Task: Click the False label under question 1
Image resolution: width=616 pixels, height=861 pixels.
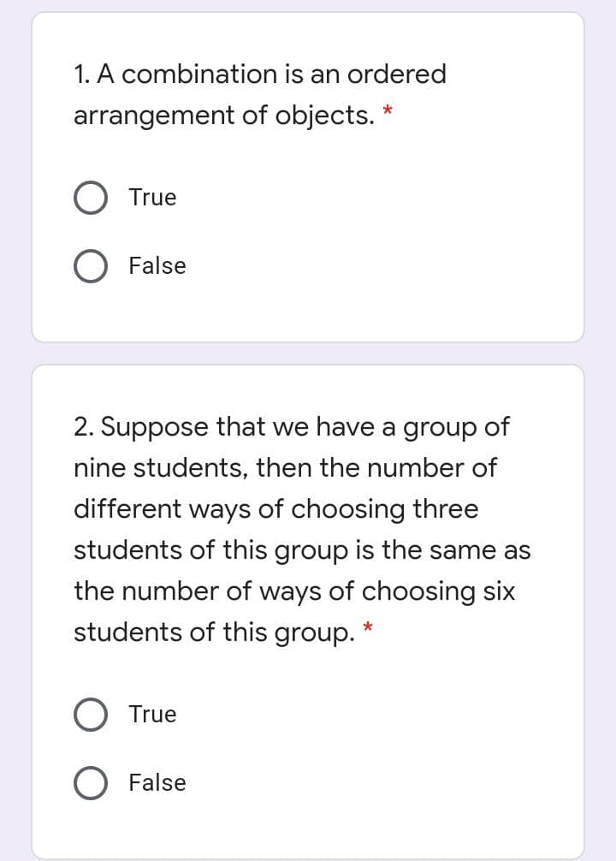Action: [x=157, y=265]
